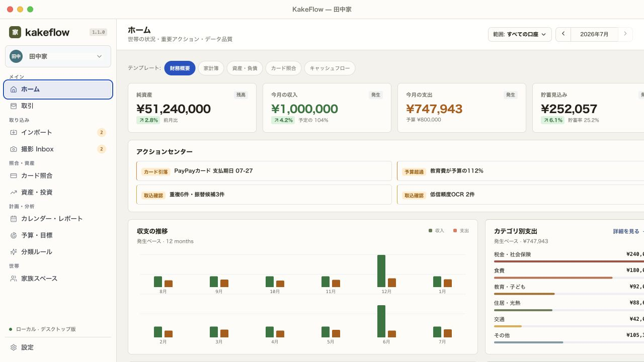This screenshot has height=362, width=644.
Task: Click the tall 12月 income bar
Action: point(381,271)
